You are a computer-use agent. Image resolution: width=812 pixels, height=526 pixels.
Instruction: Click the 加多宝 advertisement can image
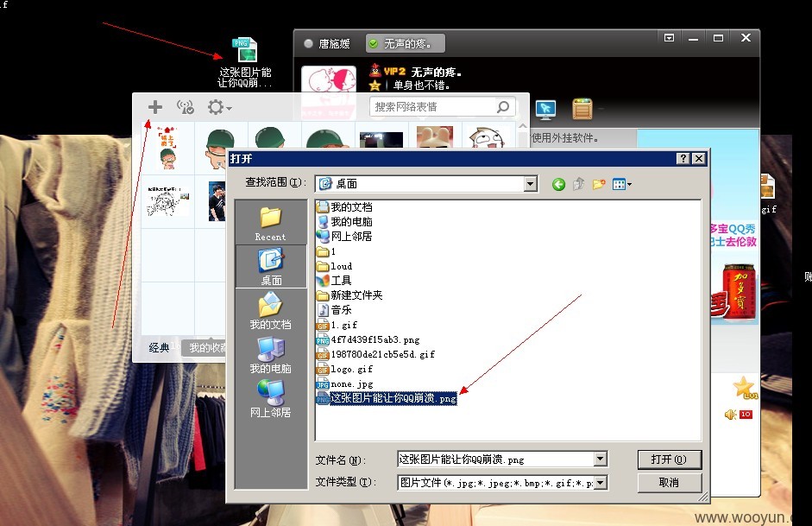(740, 291)
